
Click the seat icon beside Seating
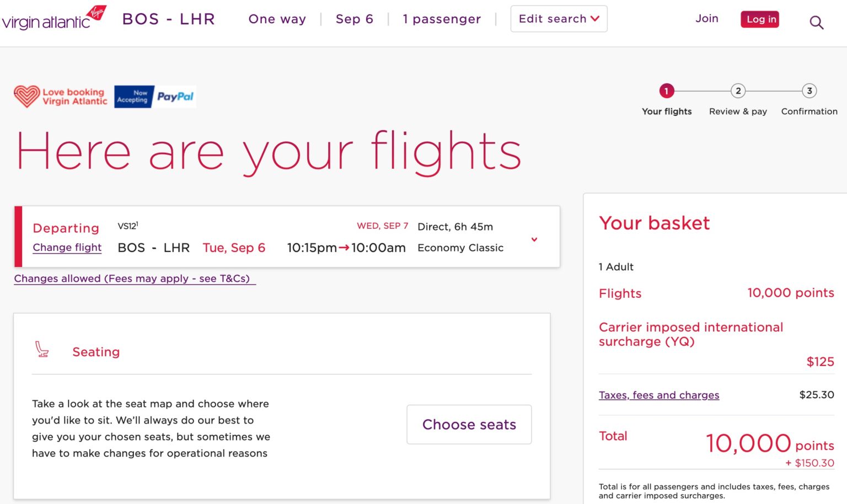click(42, 348)
